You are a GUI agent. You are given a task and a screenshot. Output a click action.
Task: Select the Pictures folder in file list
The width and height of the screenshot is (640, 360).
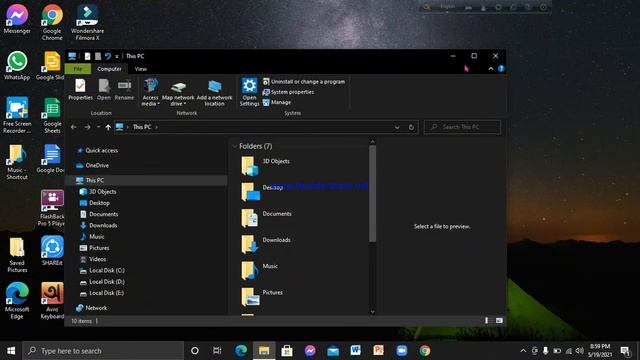coord(262,297)
